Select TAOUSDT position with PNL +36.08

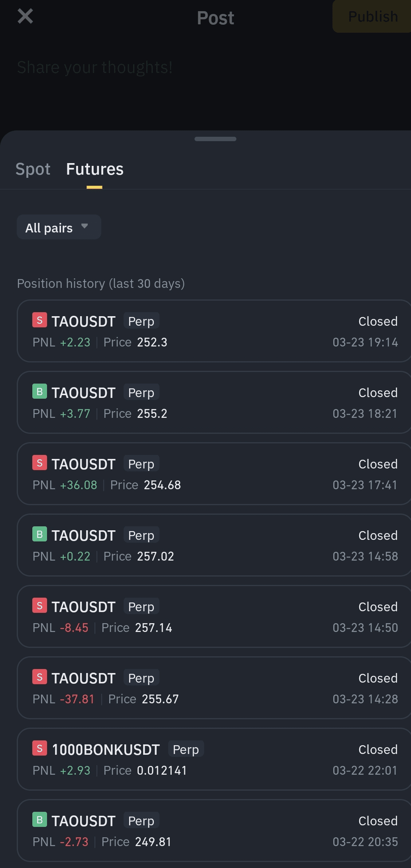pos(214,474)
